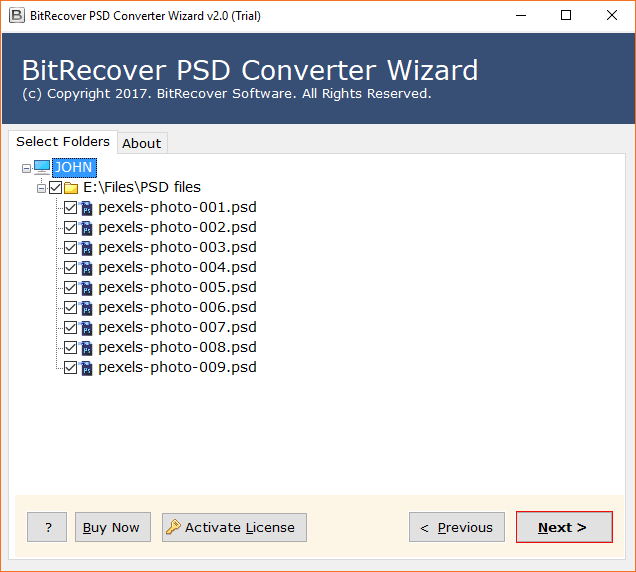Screen dimensions: 636x572
Task: Toggle the pexels-photo-003.psd checkbox
Action: pyautogui.click(x=71, y=247)
